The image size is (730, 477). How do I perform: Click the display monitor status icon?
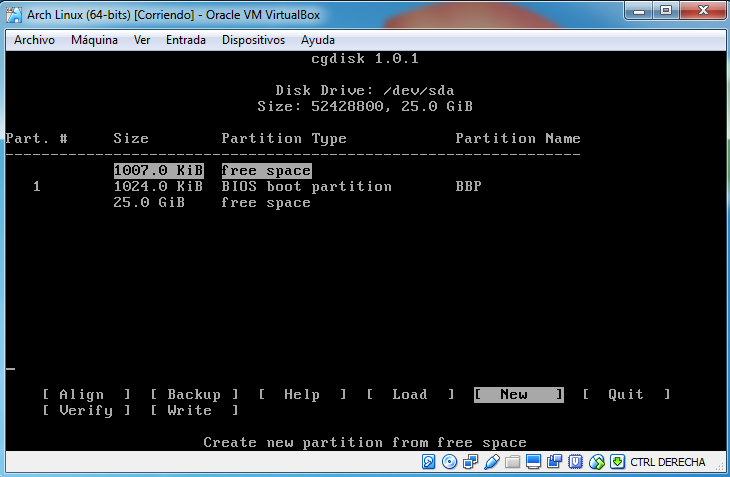534,462
